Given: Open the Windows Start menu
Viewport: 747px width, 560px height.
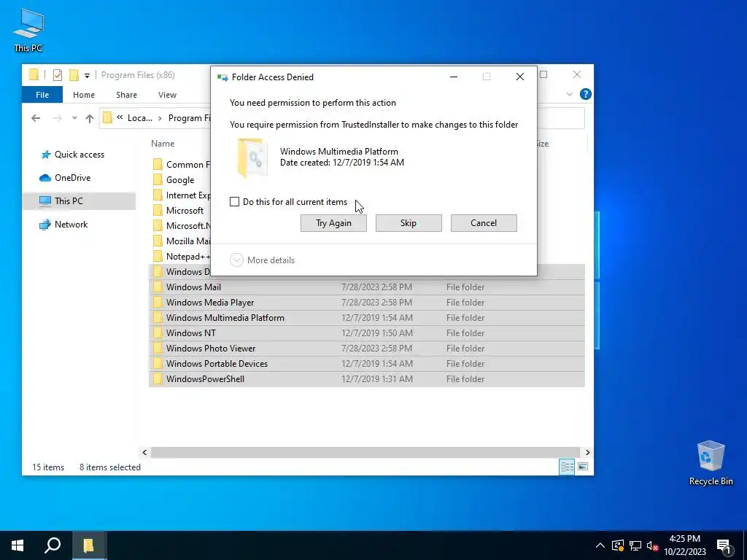Looking at the screenshot, I should tap(18, 545).
